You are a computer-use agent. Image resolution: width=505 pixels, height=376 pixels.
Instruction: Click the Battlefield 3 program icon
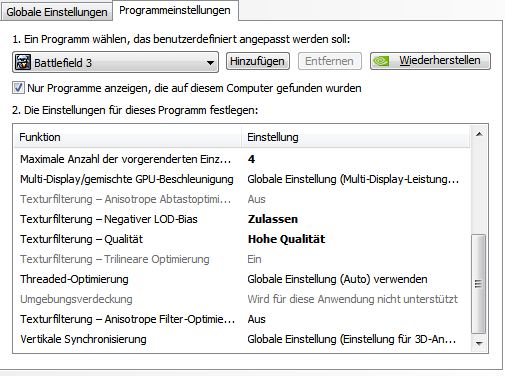coord(23,62)
